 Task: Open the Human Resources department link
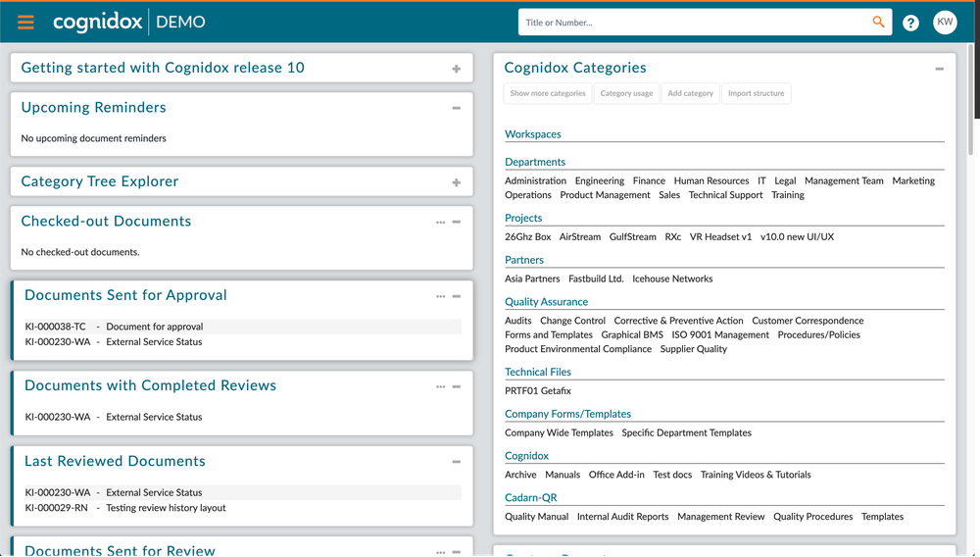(711, 180)
